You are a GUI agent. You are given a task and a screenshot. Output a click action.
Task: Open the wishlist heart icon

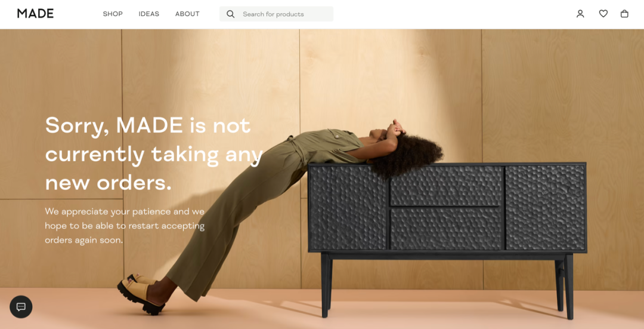pyautogui.click(x=603, y=14)
